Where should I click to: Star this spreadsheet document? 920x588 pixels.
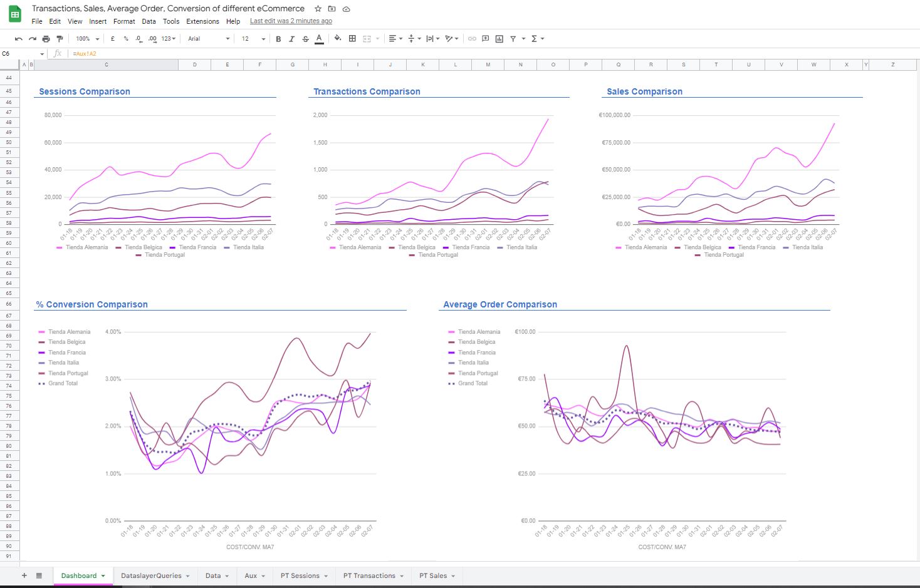318,9
